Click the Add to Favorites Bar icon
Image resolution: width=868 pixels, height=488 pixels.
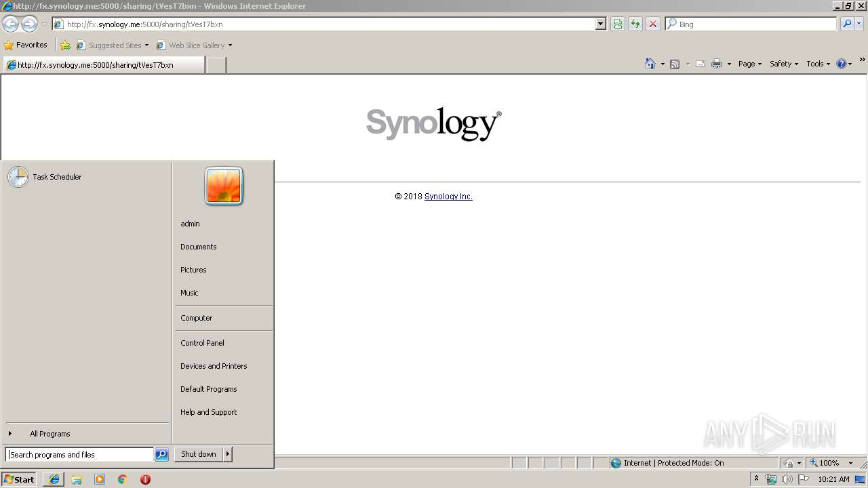pos(65,45)
